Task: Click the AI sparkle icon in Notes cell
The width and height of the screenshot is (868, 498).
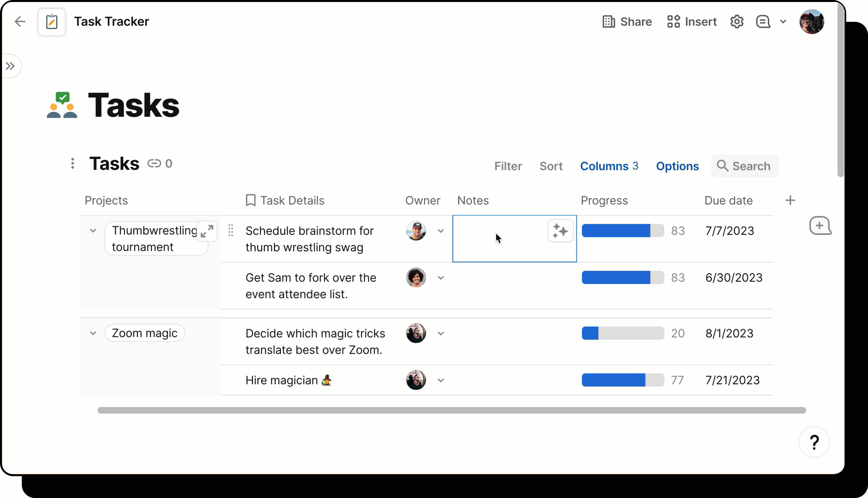Action: tap(560, 231)
